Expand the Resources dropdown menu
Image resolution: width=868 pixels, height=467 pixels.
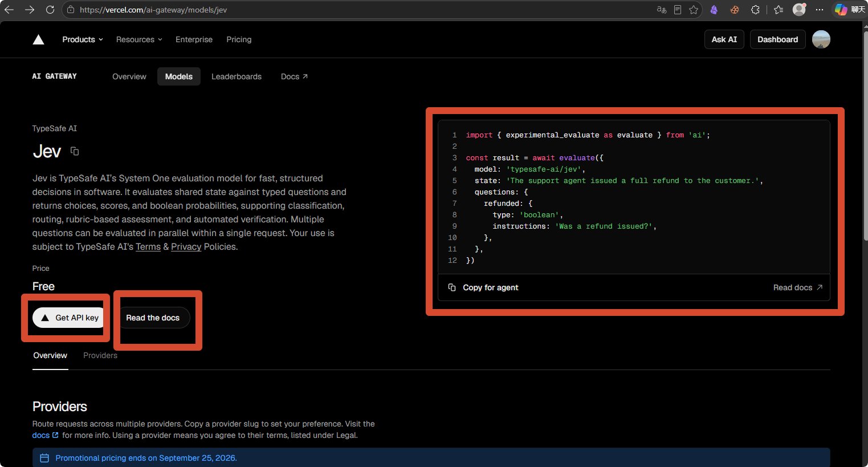click(139, 39)
